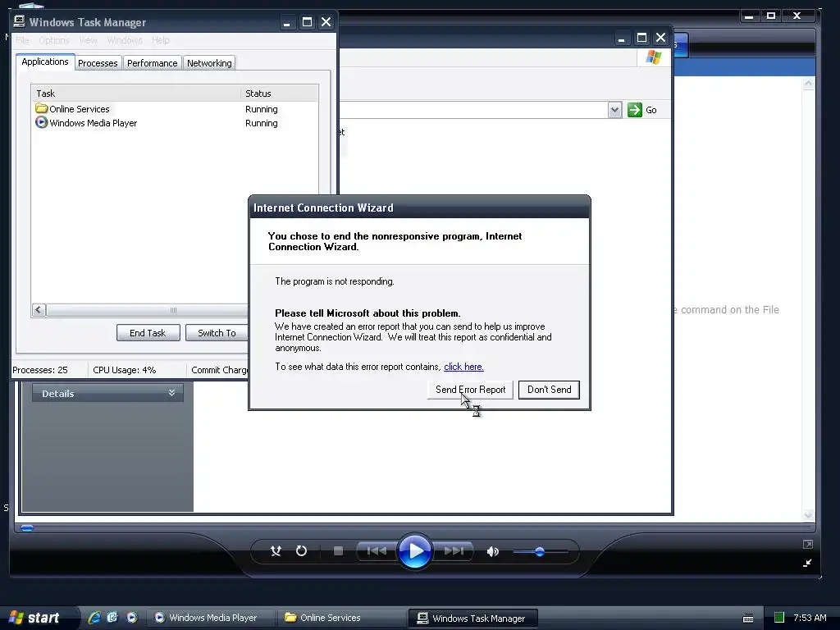This screenshot has height=630, width=840.
Task: Click the 7:53 AM system clock
Action: 810,618
